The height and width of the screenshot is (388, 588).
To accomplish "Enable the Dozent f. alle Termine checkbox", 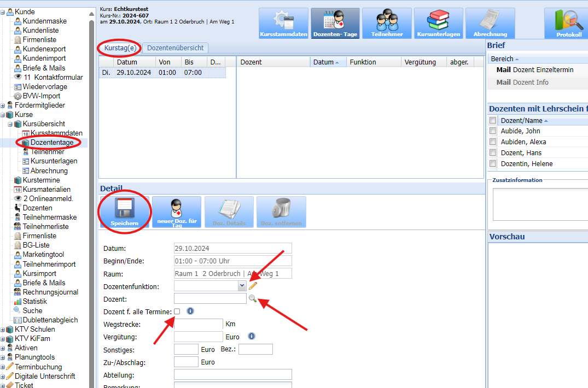I will point(177,311).
